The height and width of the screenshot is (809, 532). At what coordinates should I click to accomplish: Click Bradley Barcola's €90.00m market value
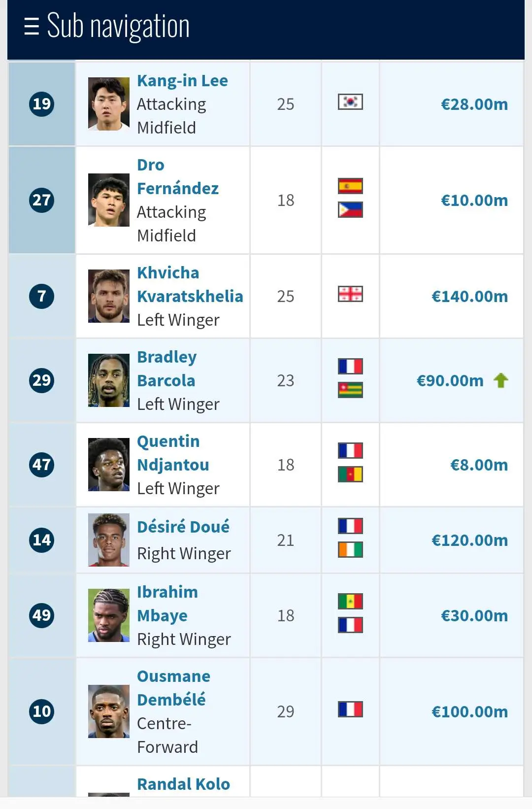point(450,381)
